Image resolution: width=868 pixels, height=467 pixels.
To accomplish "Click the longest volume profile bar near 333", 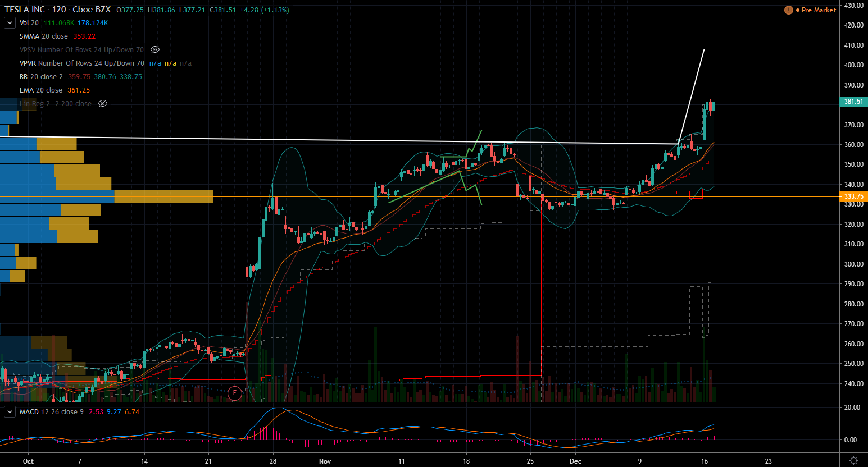I will (107, 196).
